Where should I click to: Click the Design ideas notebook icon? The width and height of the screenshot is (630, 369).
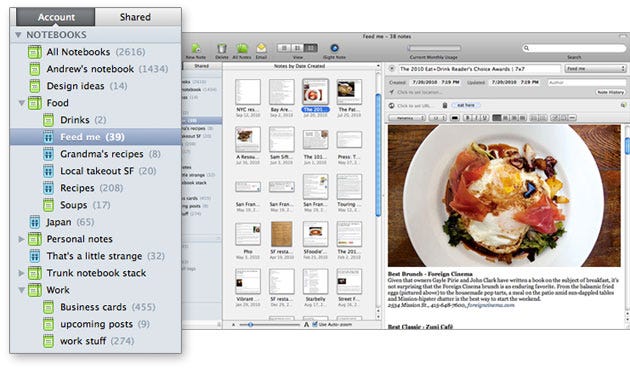[35, 86]
